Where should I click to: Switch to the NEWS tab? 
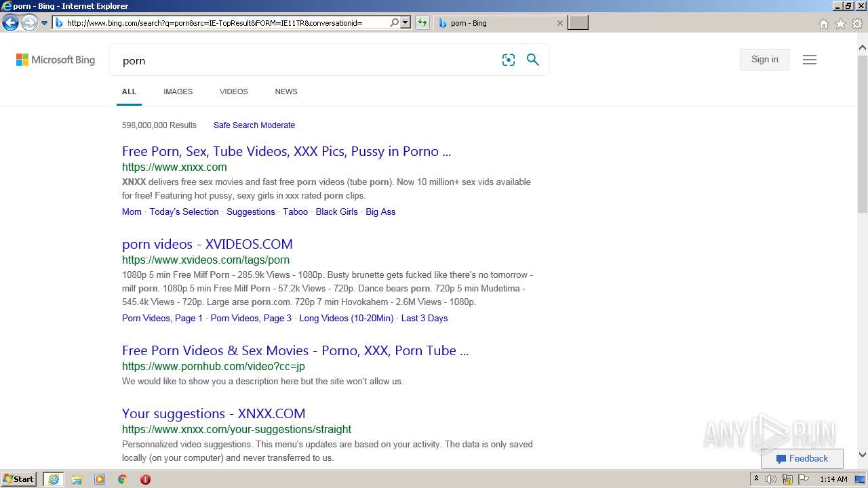tap(286, 91)
